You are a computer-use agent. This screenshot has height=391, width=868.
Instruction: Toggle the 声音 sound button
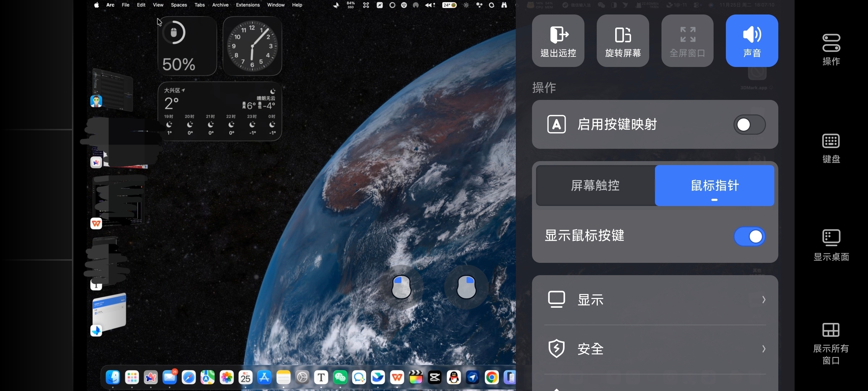[x=752, y=41]
